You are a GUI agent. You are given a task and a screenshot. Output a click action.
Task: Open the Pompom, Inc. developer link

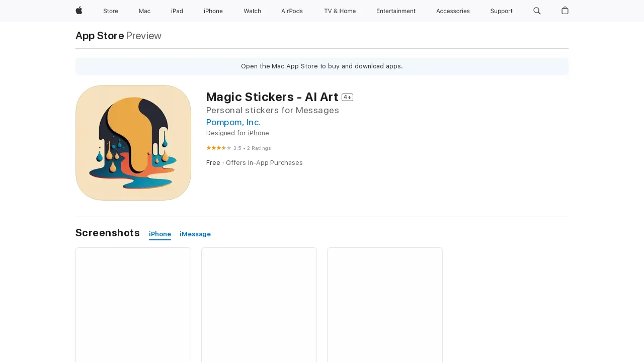pos(233,122)
